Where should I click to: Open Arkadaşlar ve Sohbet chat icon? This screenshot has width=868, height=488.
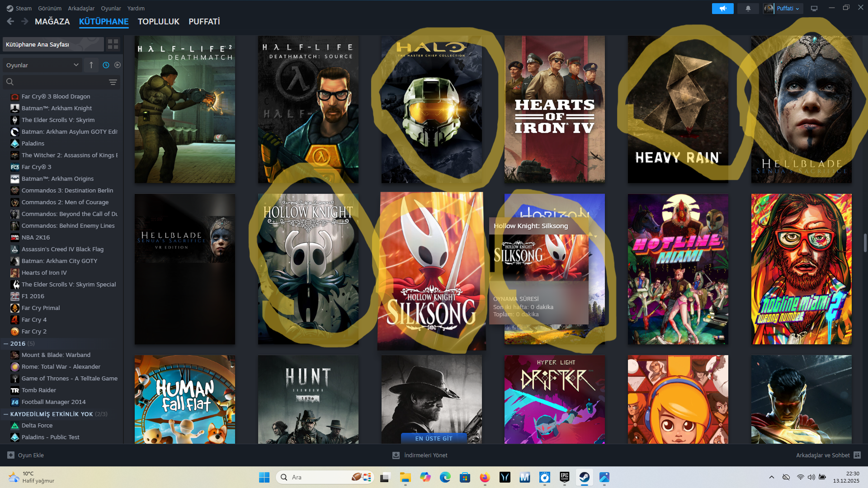click(857, 455)
